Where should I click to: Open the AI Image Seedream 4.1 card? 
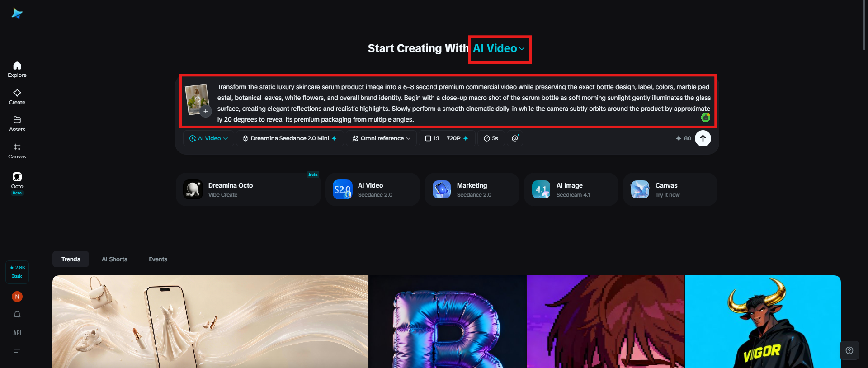coord(571,189)
